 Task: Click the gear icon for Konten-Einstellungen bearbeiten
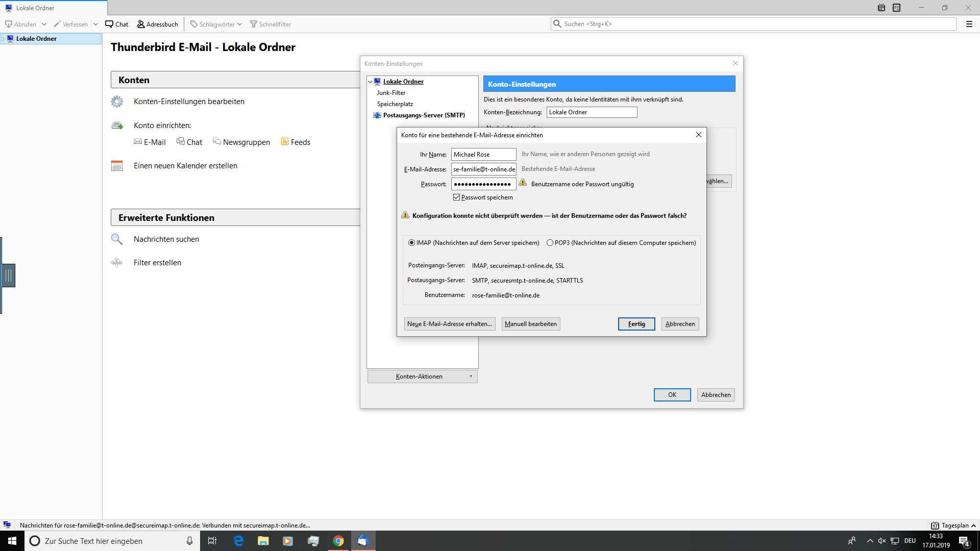click(117, 102)
